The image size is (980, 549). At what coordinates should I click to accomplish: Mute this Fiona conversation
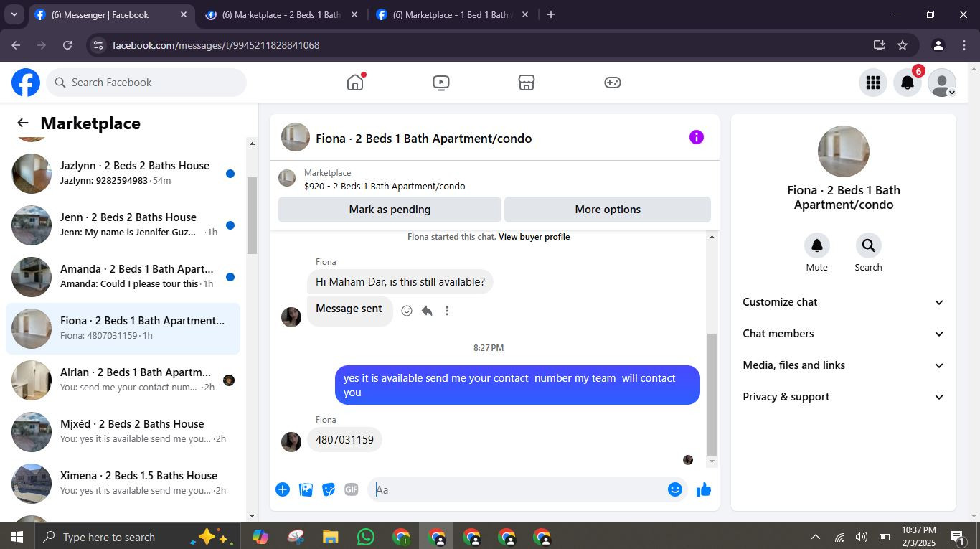[816, 245]
